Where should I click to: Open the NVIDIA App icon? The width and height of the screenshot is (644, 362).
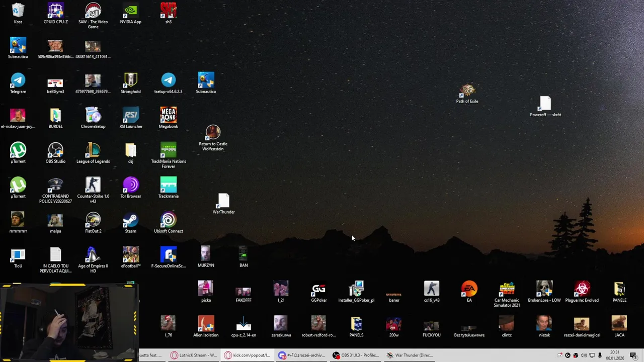[131, 13]
